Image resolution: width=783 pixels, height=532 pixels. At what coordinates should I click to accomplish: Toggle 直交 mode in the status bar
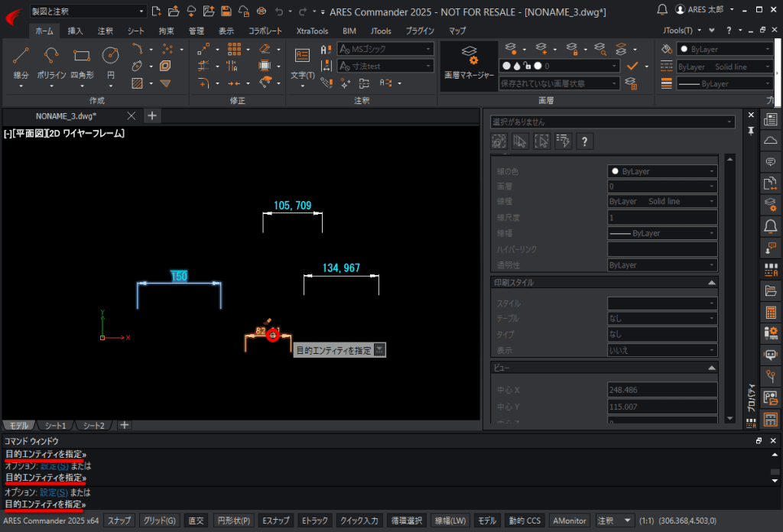coord(196,521)
